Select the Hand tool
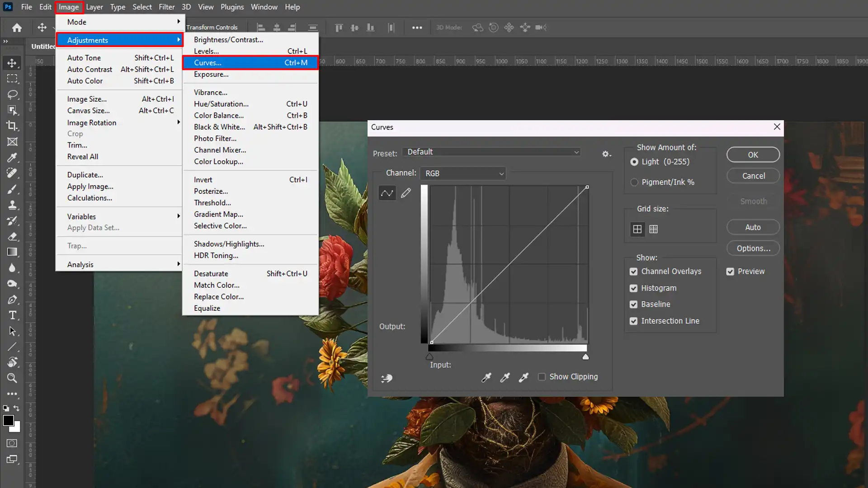 coord(12,362)
